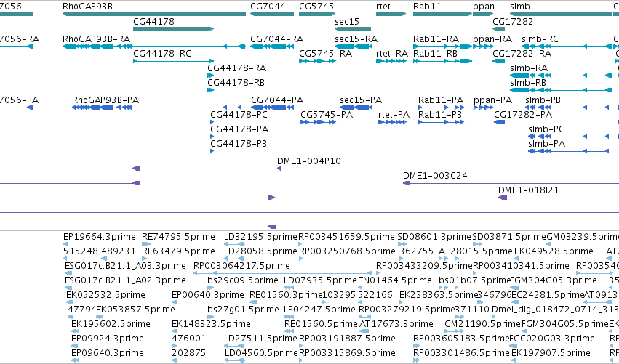
Task: Click transcript RhoGAP93B-RA label
Action: (96, 39)
